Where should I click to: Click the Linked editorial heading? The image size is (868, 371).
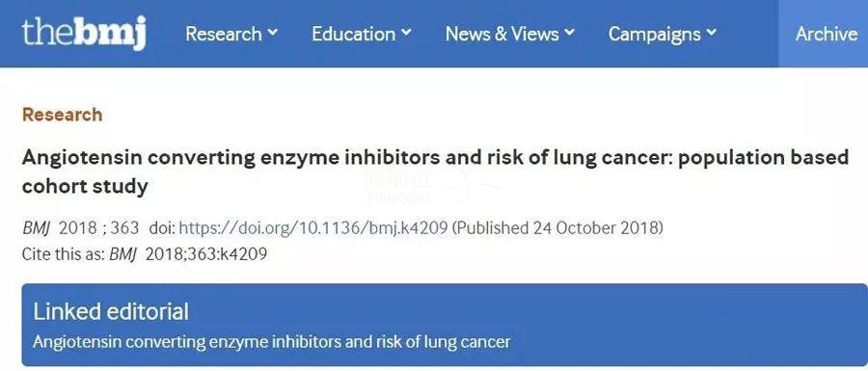111,312
